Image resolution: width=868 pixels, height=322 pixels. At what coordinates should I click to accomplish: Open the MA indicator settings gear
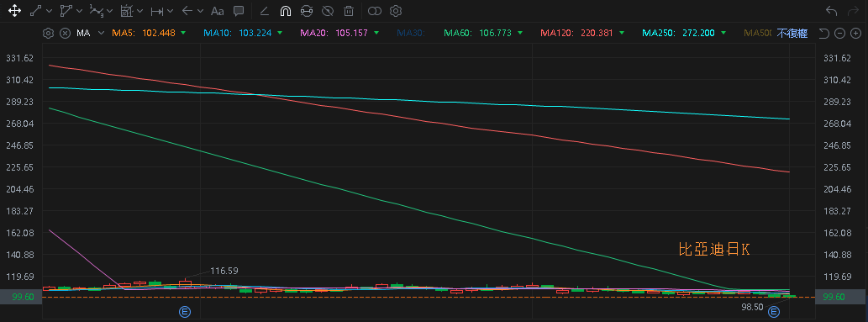click(x=48, y=34)
